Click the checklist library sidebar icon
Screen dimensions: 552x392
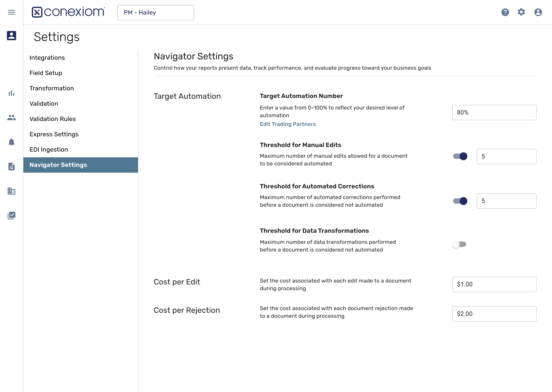click(11, 215)
